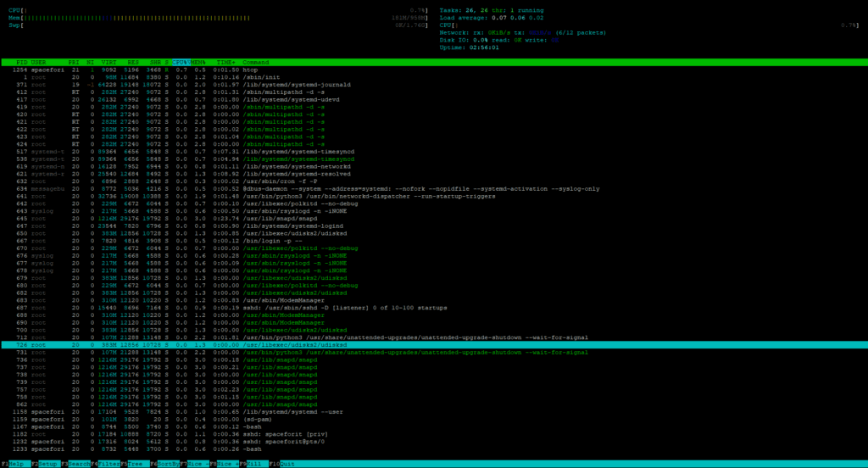Screen dimensions: 868x468
Task: Select the sshd listener row PID 687
Action: [434, 308]
